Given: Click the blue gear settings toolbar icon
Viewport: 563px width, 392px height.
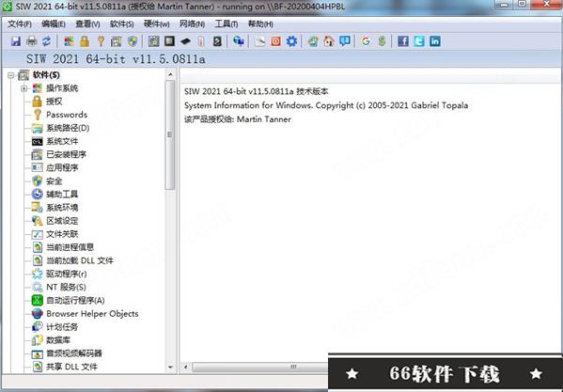Looking at the screenshot, I should pyautogui.click(x=291, y=41).
